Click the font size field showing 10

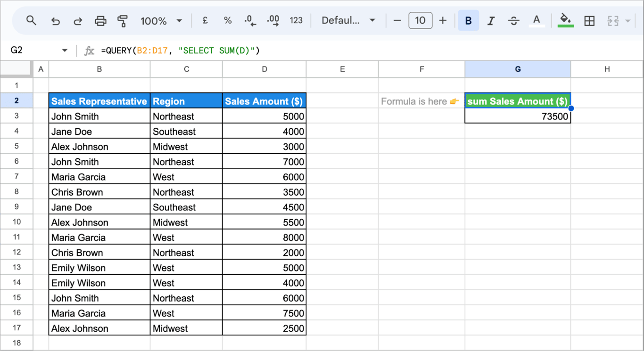tap(420, 20)
